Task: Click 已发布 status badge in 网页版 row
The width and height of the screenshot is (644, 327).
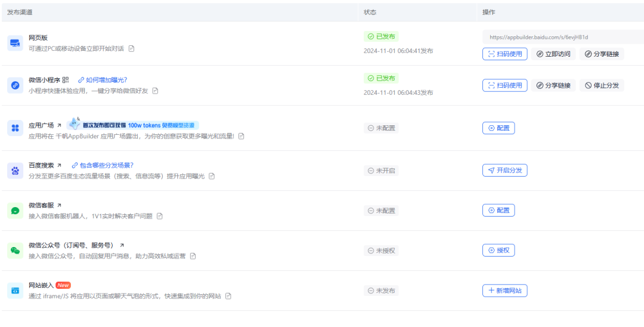Action: point(381,36)
